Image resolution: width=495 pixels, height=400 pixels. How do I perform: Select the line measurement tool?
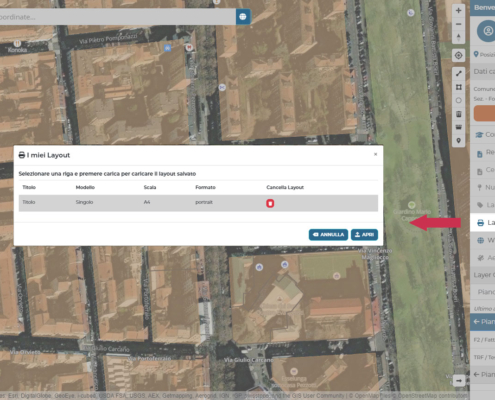click(x=458, y=74)
